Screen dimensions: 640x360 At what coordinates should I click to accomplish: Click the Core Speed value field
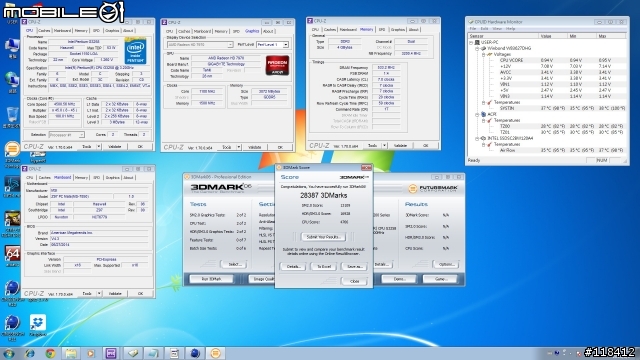(64, 104)
